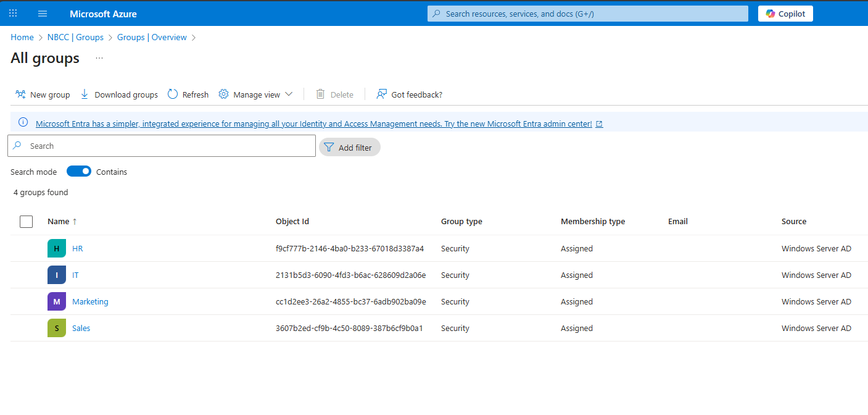Click the New group icon
The width and height of the screenshot is (868, 415).
pyautogui.click(x=20, y=94)
